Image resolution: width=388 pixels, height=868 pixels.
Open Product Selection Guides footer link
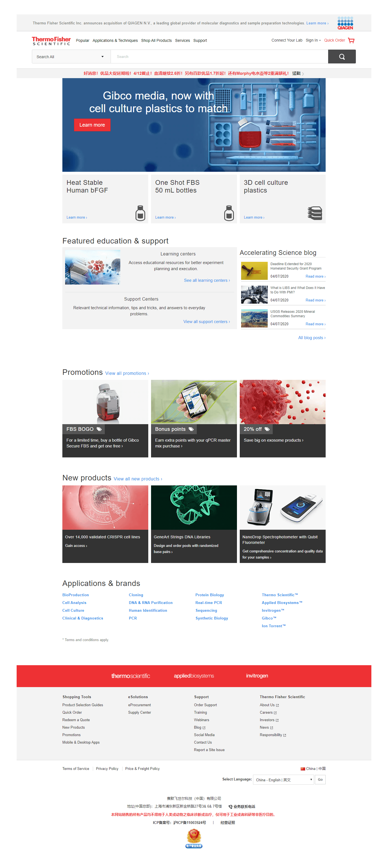83,705
